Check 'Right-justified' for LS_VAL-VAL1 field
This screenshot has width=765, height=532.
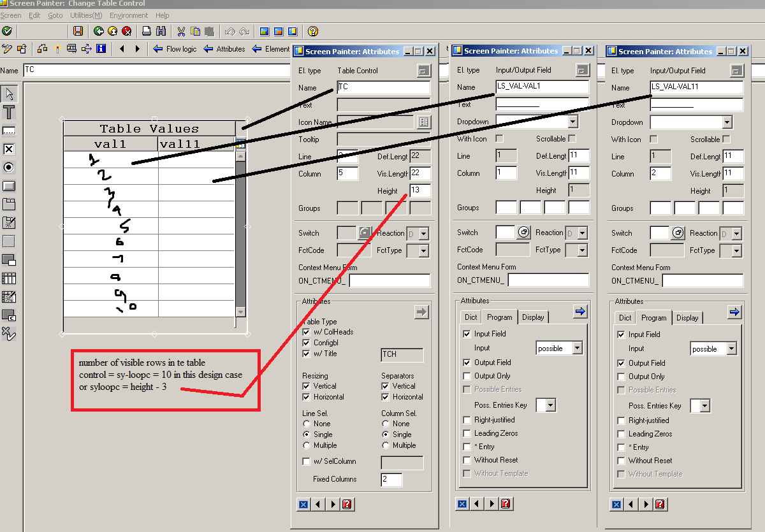[x=467, y=419]
